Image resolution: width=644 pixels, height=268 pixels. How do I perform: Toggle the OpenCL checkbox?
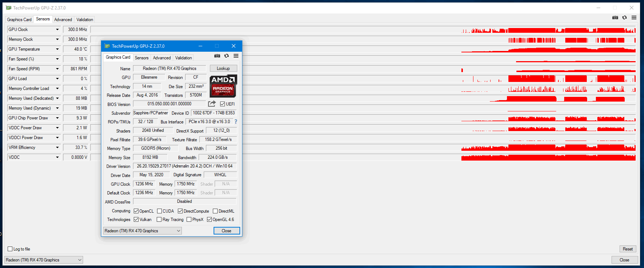(x=136, y=211)
